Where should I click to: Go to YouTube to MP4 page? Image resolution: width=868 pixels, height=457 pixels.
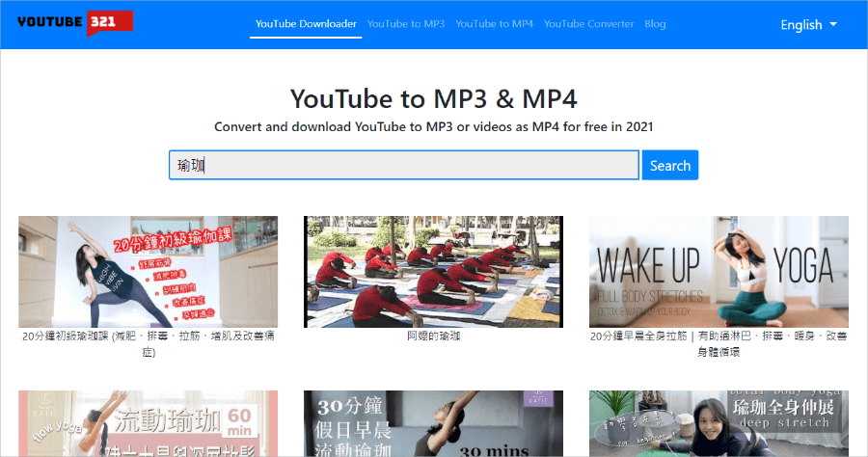click(x=495, y=24)
